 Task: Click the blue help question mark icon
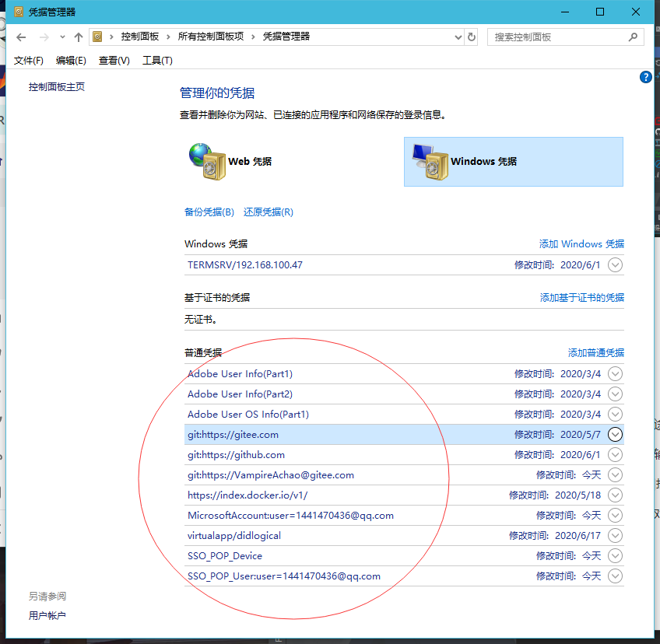click(645, 77)
